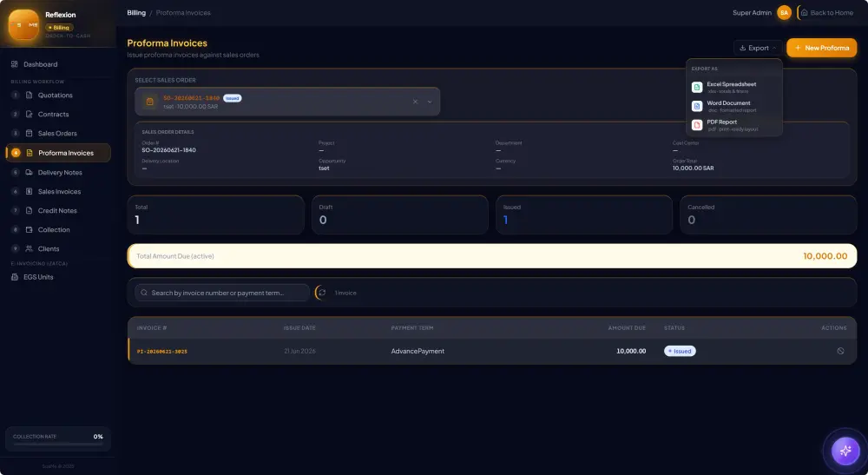The width and height of the screenshot is (868, 475).
Task: Click the Contracts pen-document icon
Action: tap(30, 114)
